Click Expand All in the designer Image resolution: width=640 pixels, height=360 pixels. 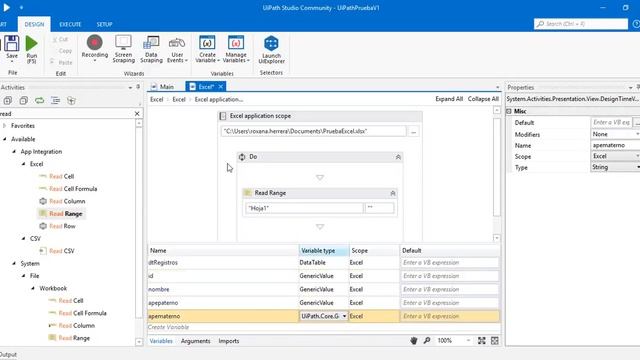(449, 99)
